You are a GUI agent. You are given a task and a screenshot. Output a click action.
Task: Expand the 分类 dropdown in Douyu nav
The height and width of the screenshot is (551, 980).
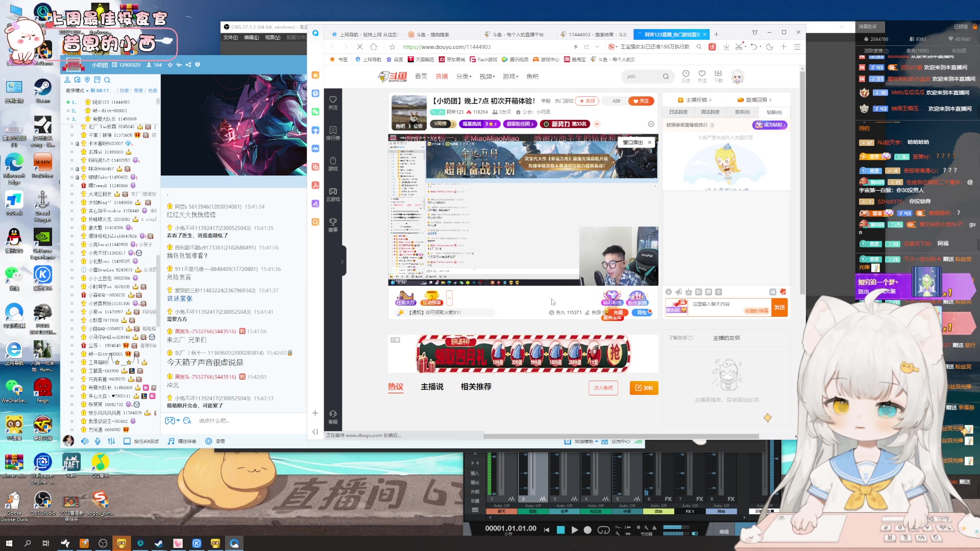coord(464,77)
